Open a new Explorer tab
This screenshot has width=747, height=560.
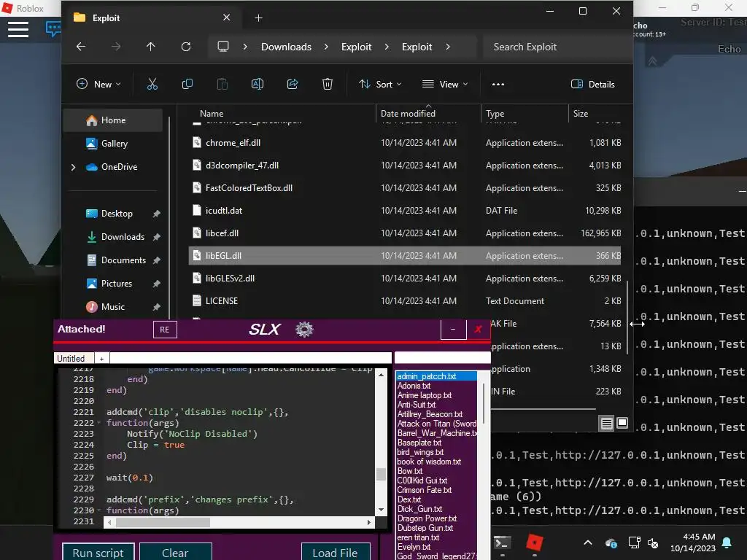tap(259, 18)
